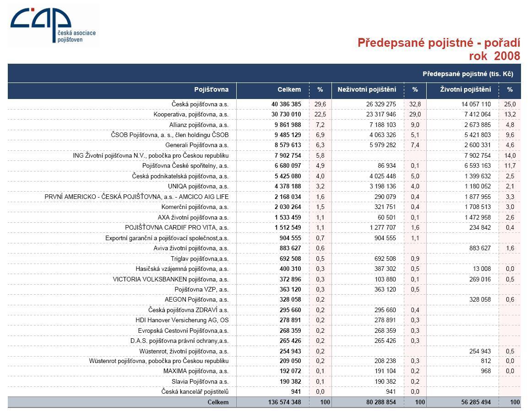
Task: Click Allianz total '9 861 988'
Action: 288,125
